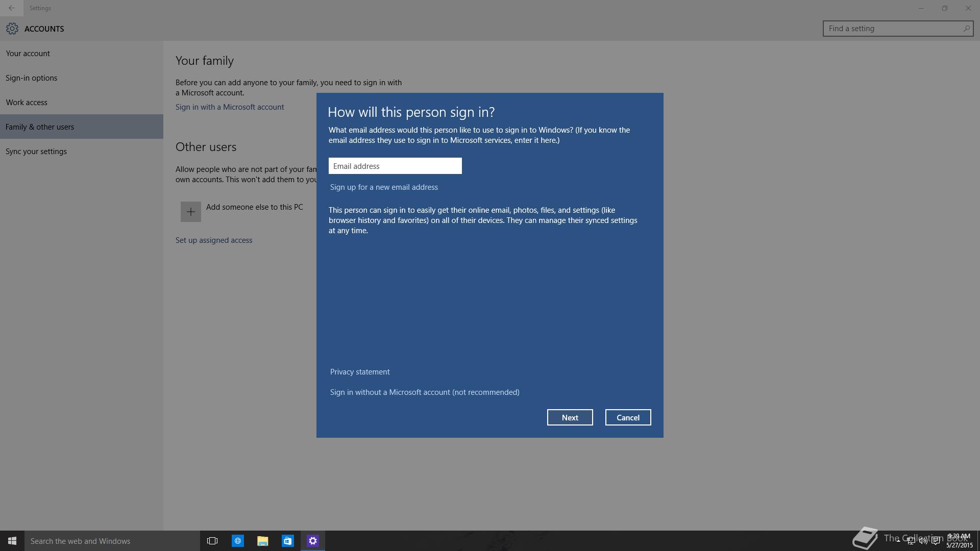The height and width of the screenshot is (551, 980).
Task: Select the Settings gear taskbar icon
Action: (313, 541)
